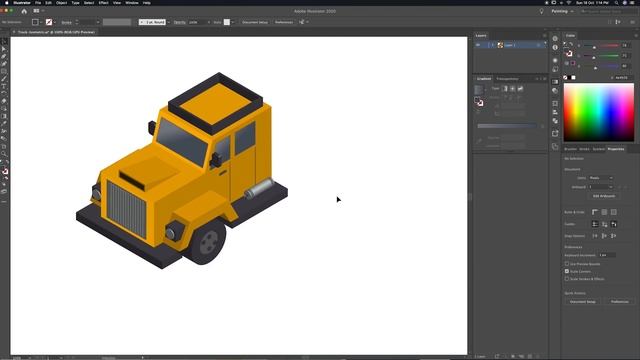
Task: Select the Selection tool in the toolbar
Action: coord(4,42)
